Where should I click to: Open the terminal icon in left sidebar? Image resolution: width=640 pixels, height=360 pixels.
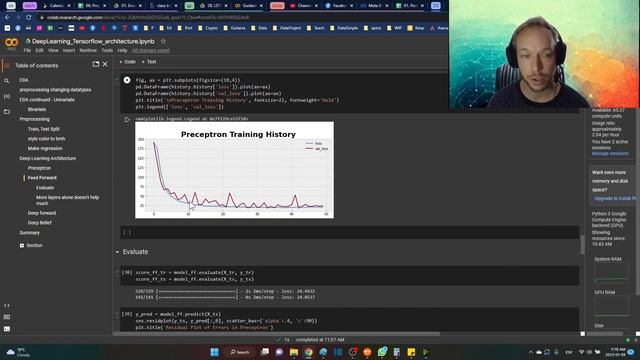[x=7, y=329]
